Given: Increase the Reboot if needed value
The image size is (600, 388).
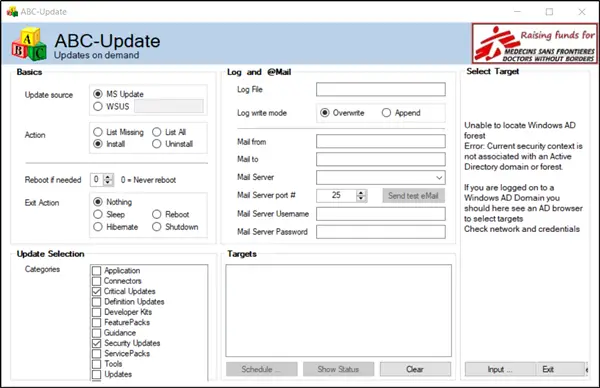Looking at the screenshot, I should coord(108,177).
